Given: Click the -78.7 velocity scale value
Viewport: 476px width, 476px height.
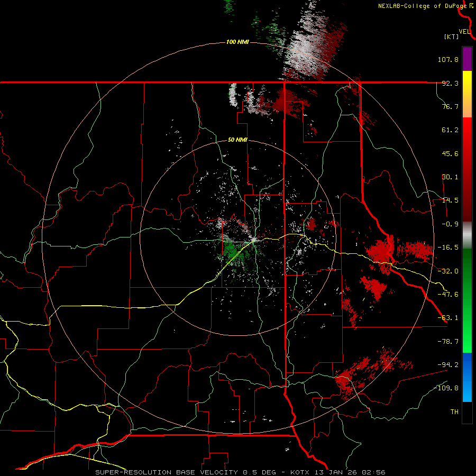Looking at the screenshot, I should click(448, 342).
